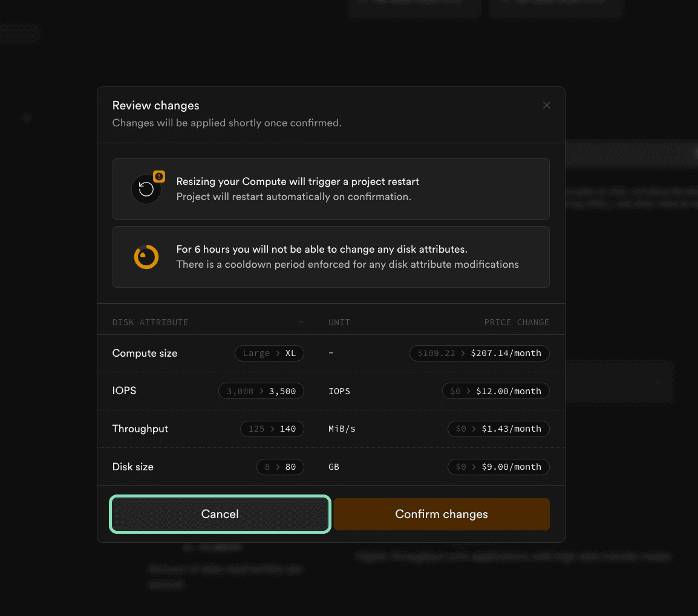Click the UNIT column header
Viewport: 698px width, 616px height.
point(339,322)
